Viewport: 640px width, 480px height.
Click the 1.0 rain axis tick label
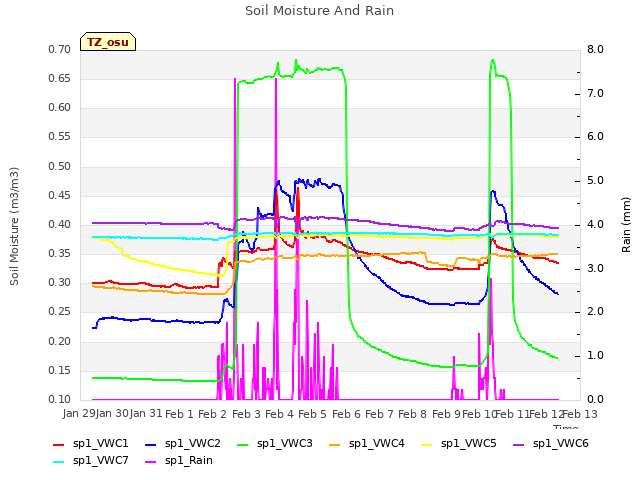pyautogui.click(x=595, y=356)
